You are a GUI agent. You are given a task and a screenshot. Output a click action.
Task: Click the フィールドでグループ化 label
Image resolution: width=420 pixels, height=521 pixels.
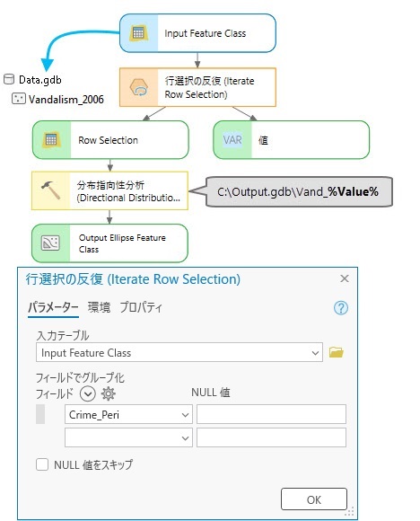(x=80, y=377)
